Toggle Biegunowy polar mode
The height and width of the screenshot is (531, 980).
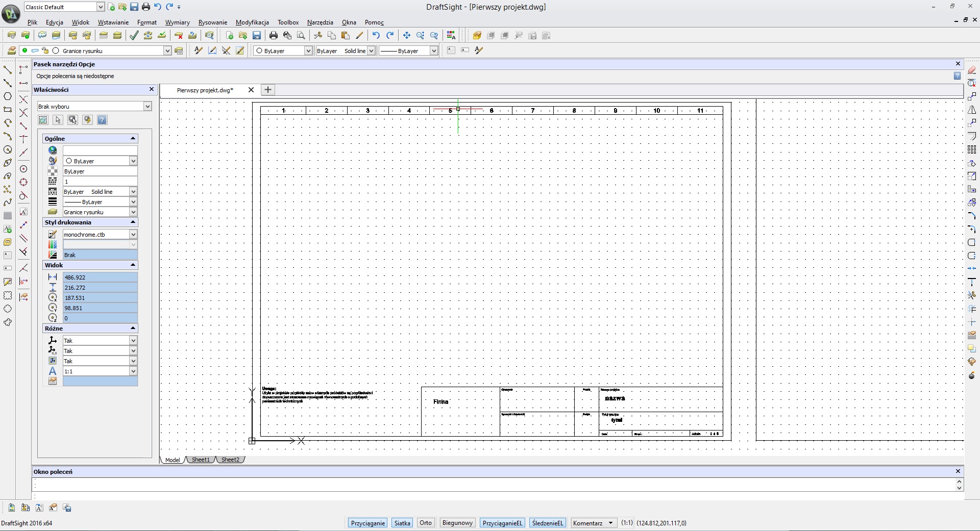(x=457, y=523)
